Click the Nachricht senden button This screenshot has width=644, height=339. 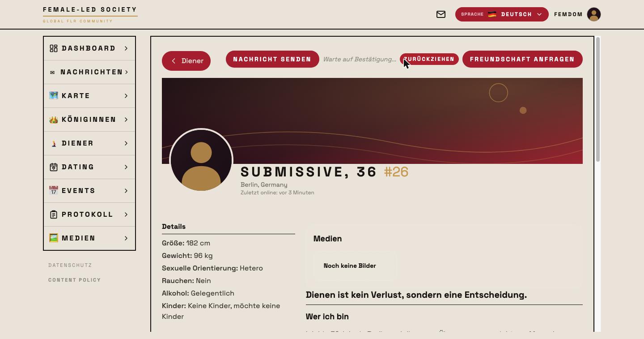(x=272, y=59)
